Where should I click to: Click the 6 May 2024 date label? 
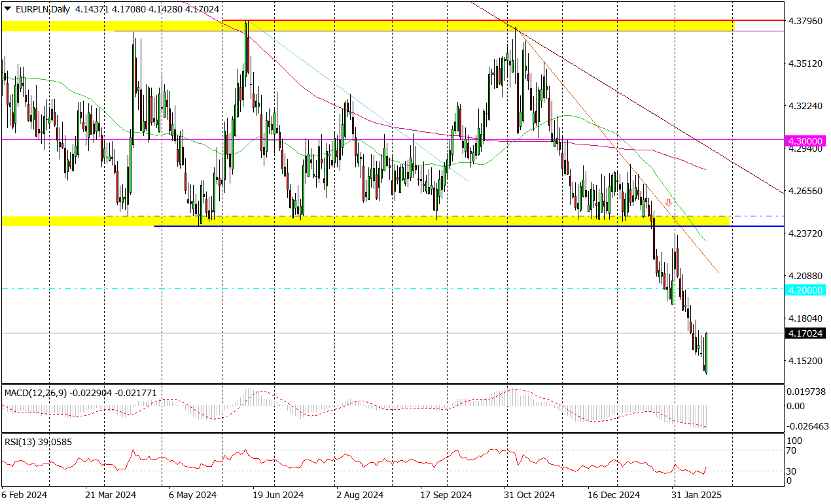click(192, 496)
